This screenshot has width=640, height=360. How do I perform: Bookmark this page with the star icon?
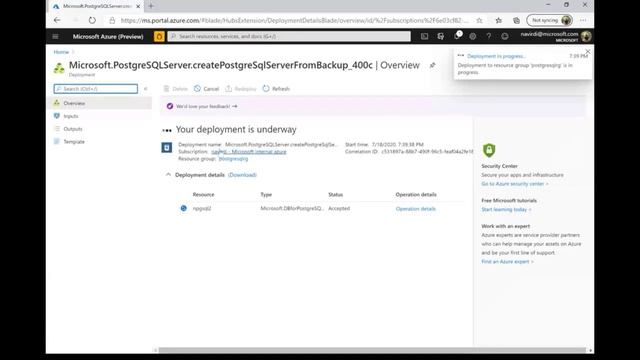point(479,20)
